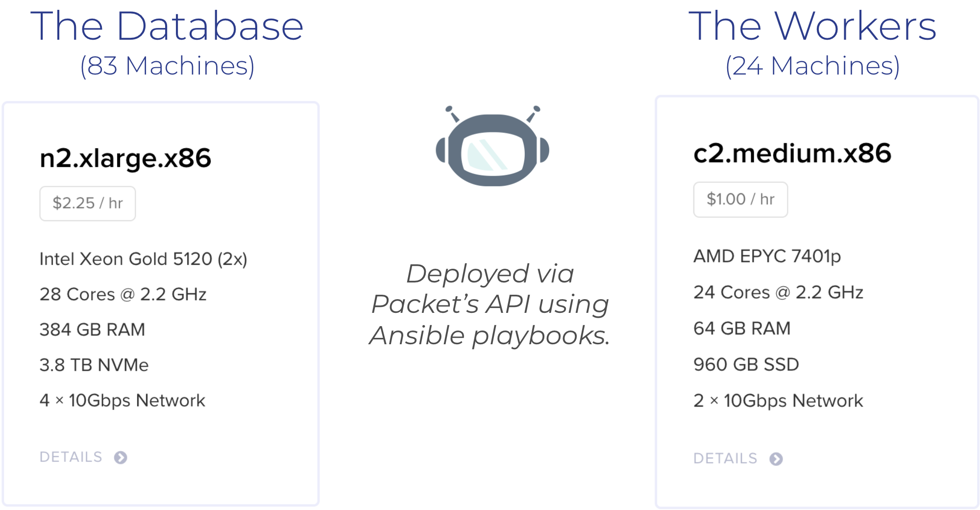Click The Database heading
This screenshot has width=980, height=510.
[x=167, y=26]
